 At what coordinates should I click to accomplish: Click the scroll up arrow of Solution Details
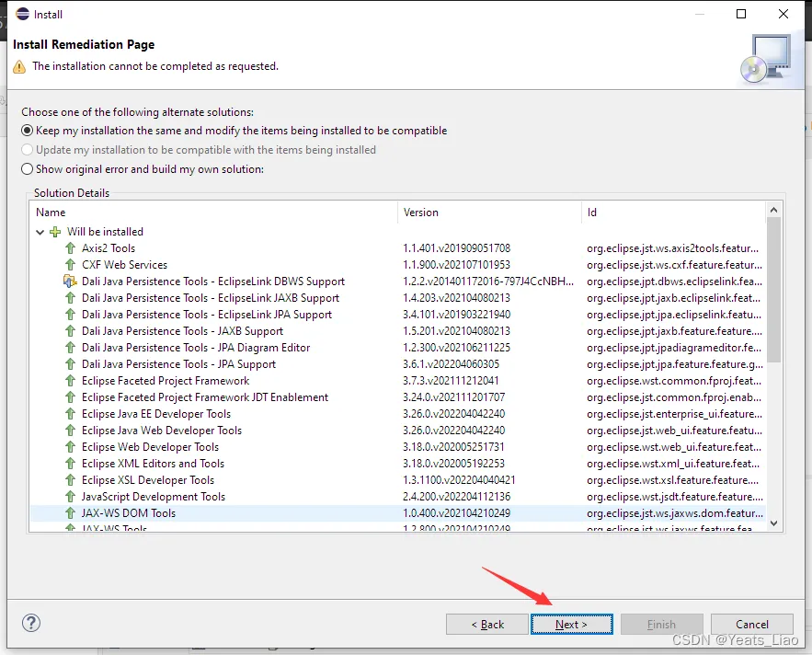773,210
